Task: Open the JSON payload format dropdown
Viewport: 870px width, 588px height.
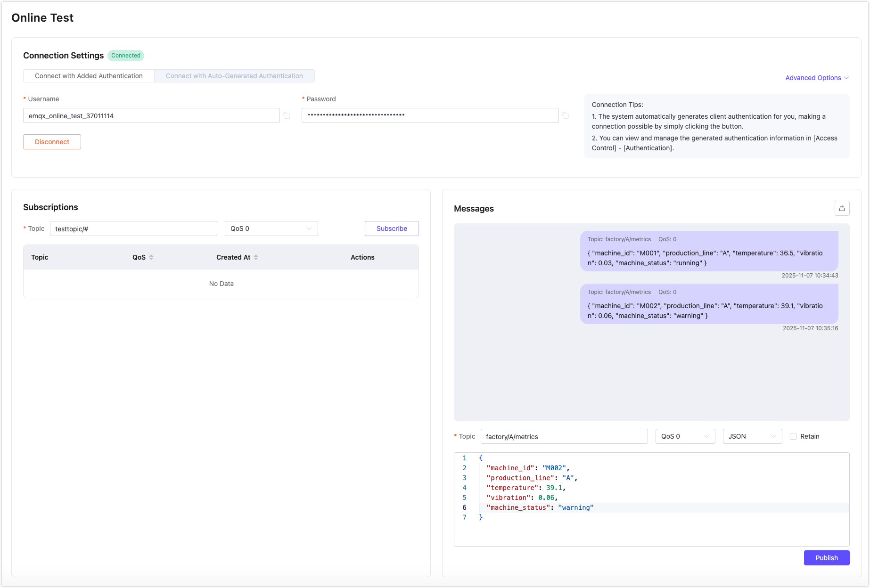Action: coord(752,436)
